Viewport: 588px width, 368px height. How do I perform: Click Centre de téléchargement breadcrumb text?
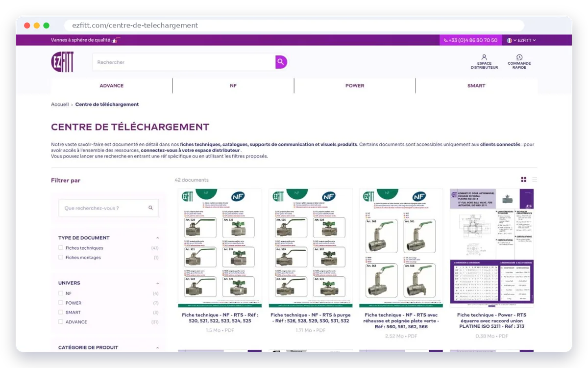tap(107, 105)
